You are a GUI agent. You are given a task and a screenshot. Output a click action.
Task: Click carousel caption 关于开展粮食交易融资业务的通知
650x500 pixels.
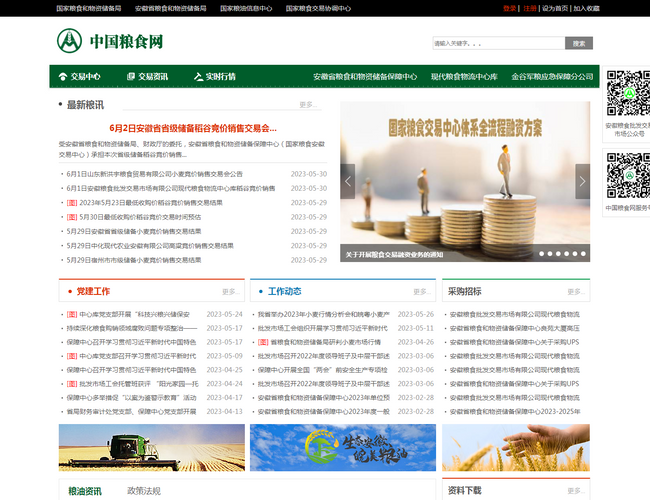(394, 255)
